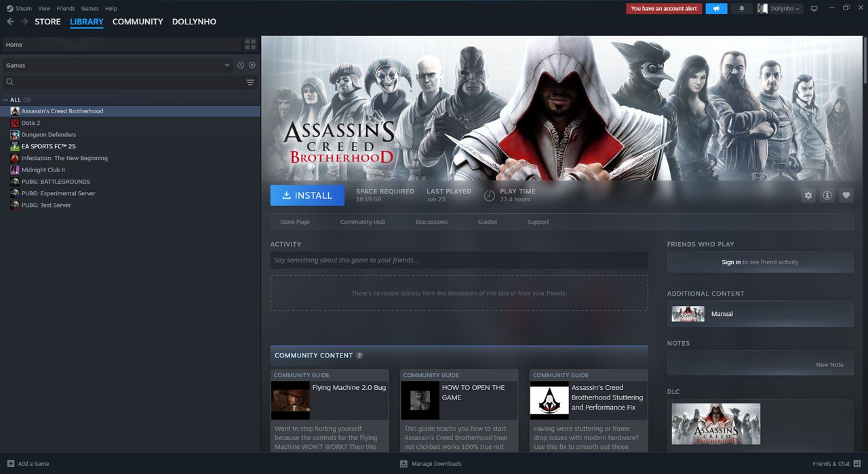Click the Dota 2 game icon
Viewport: 868px width, 474px height.
tap(15, 123)
